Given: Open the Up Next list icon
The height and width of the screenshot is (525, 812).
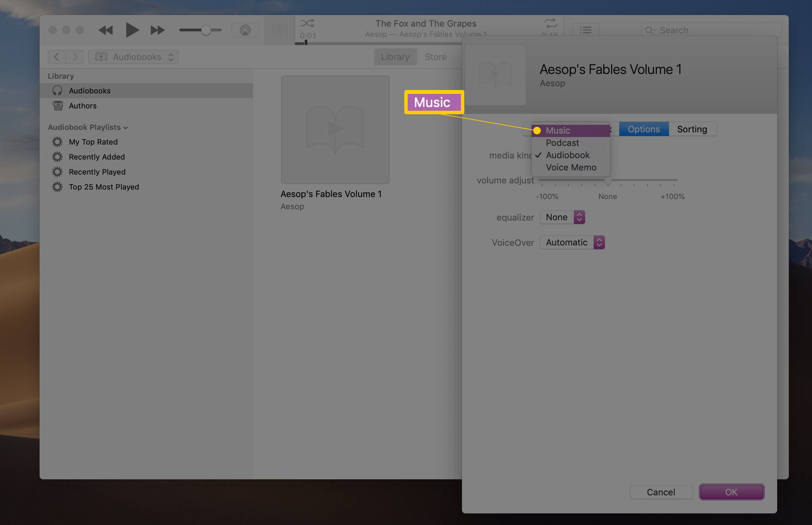Looking at the screenshot, I should (585, 30).
